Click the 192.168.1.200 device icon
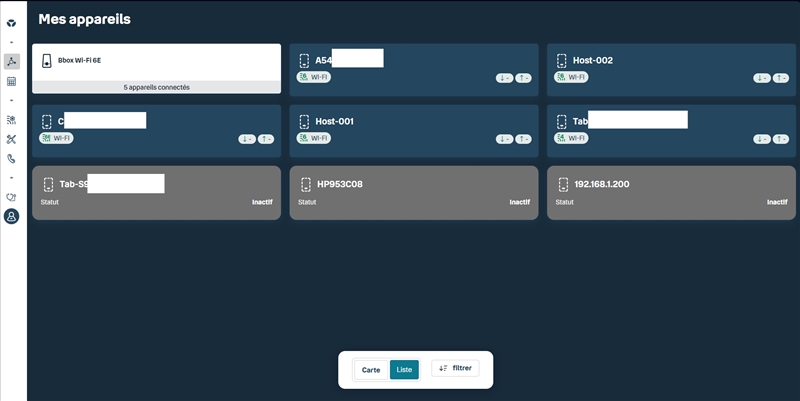The width and height of the screenshot is (800, 401). pyautogui.click(x=563, y=184)
